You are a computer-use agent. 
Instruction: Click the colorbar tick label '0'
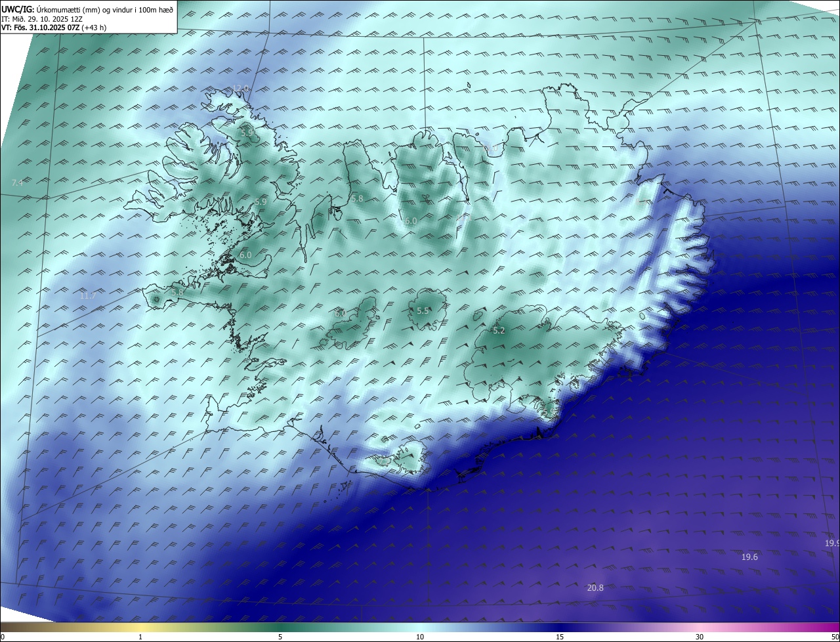coord(3,637)
